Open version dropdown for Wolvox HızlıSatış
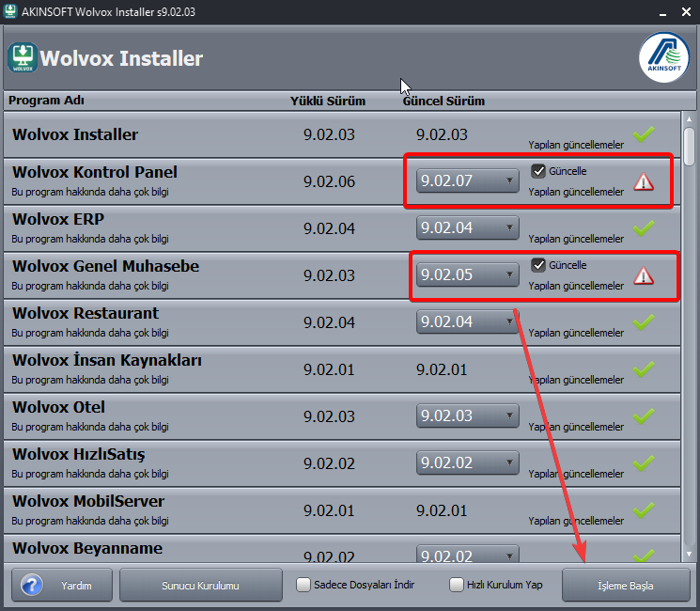Viewport: 700px width, 611px height. coord(467,462)
